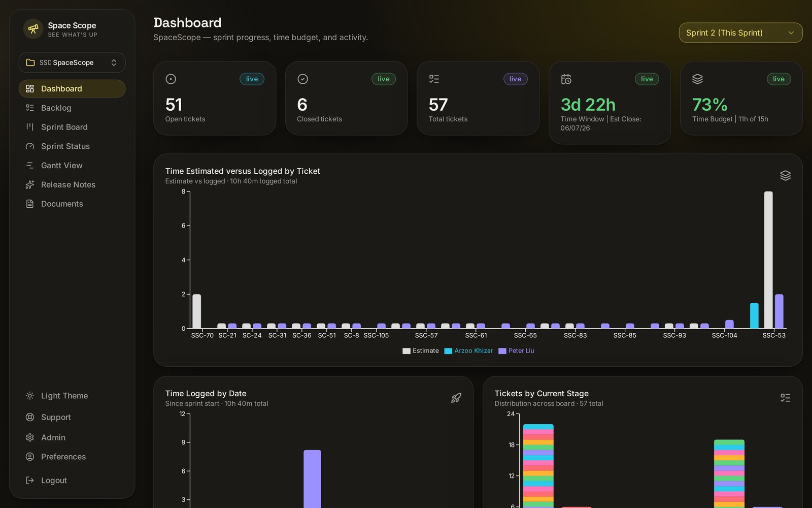This screenshot has height=508, width=812.
Task: Open Documents in the sidebar
Action: pyautogui.click(x=72, y=204)
